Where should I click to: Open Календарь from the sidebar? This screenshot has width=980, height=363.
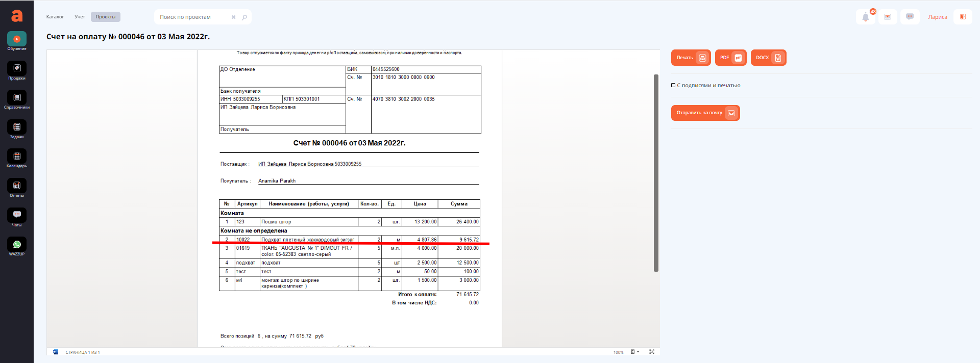coord(17,159)
